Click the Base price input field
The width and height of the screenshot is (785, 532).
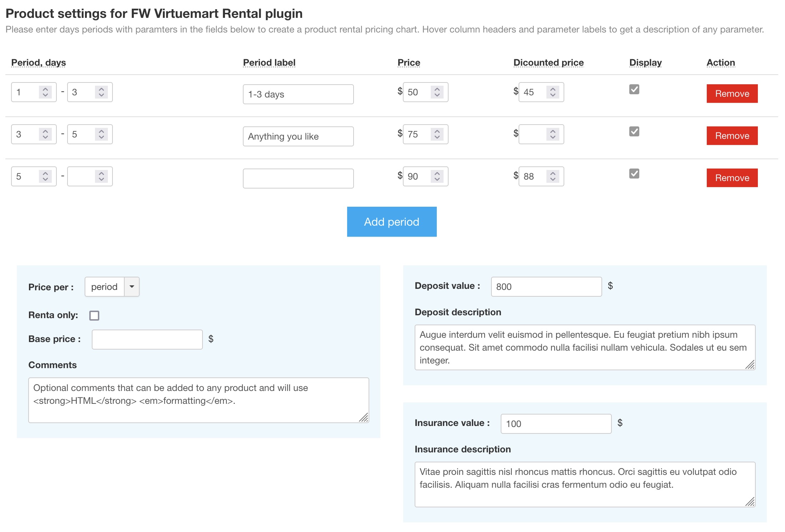(x=147, y=340)
